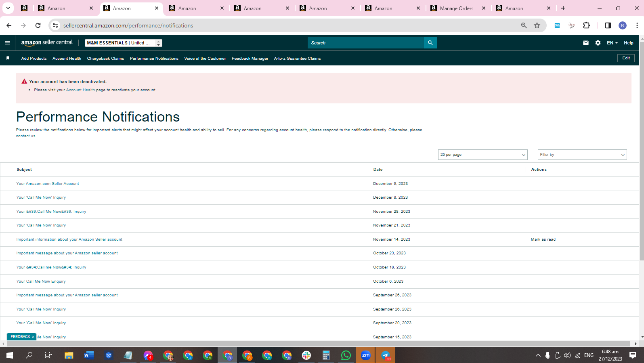
Task: Click the search magnifier button in Seller Central
Action: click(430, 43)
